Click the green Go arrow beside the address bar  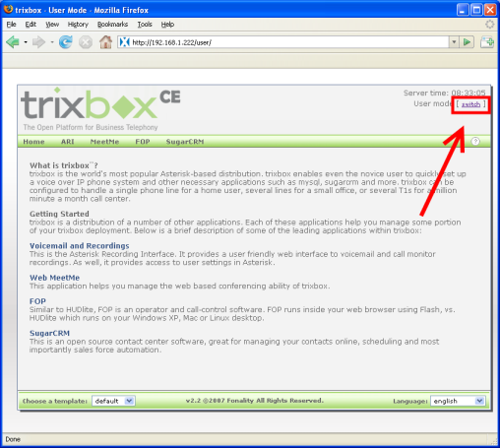(x=467, y=42)
